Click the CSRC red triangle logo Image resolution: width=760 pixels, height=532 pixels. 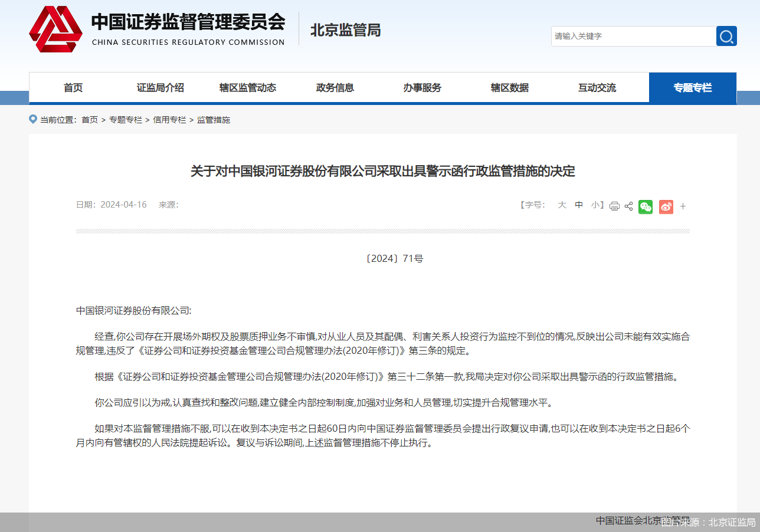click(56, 28)
